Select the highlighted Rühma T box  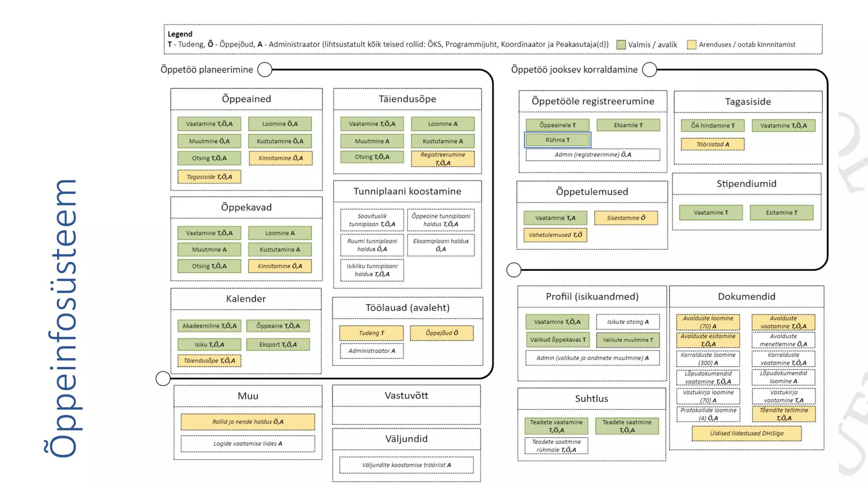(x=557, y=140)
